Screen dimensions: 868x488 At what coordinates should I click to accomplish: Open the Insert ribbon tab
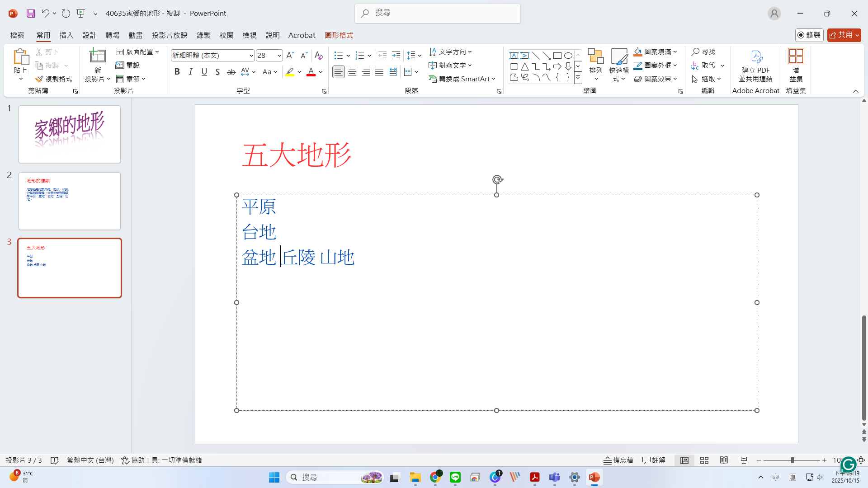pyautogui.click(x=66, y=35)
